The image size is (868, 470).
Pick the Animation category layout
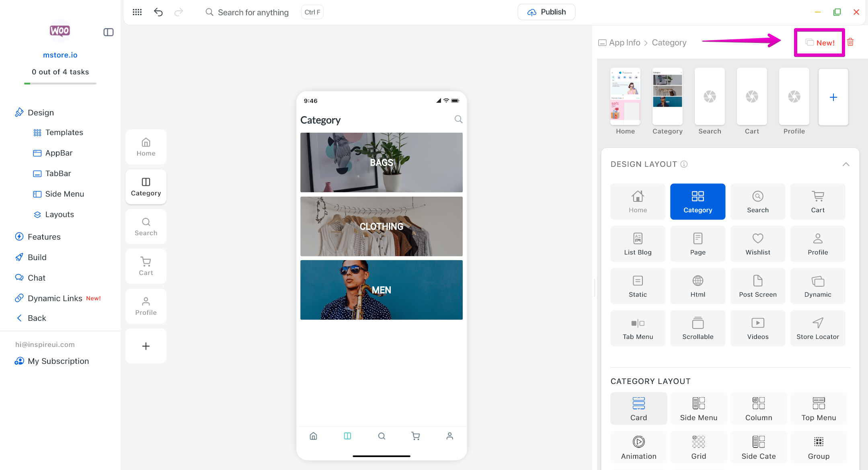pyautogui.click(x=638, y=447)
